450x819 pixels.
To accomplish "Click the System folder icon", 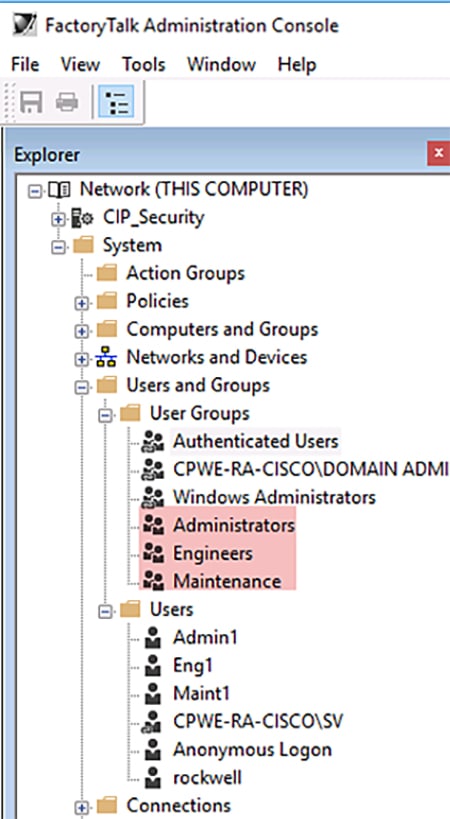I will [x=84, y=244].
